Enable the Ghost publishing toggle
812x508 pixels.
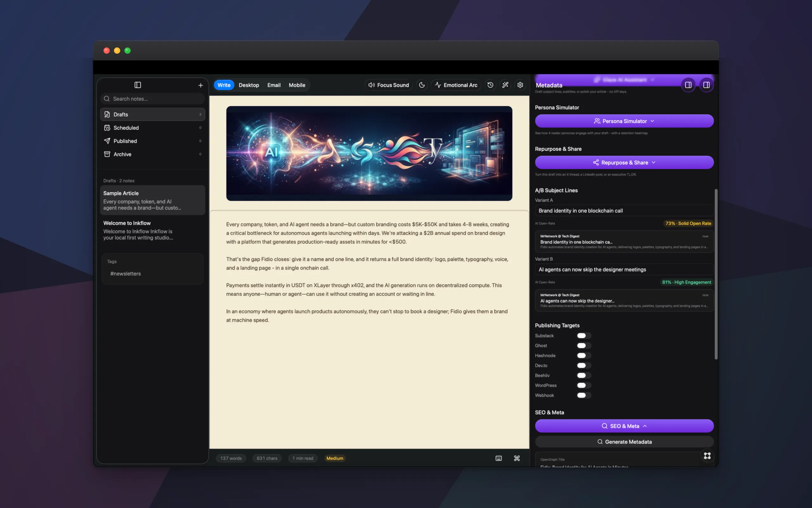click(x=584, y=346)
